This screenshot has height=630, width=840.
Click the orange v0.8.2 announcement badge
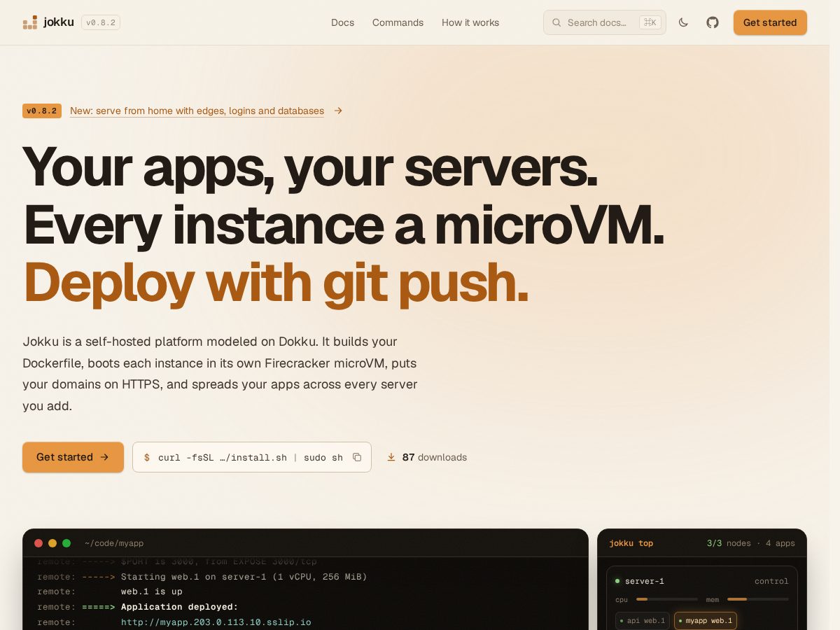point(42,111)
